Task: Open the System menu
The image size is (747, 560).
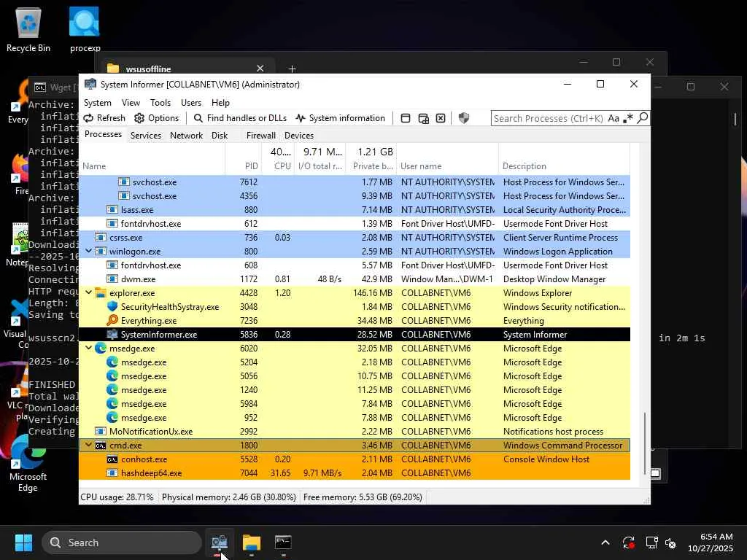Action: point(98,102)
